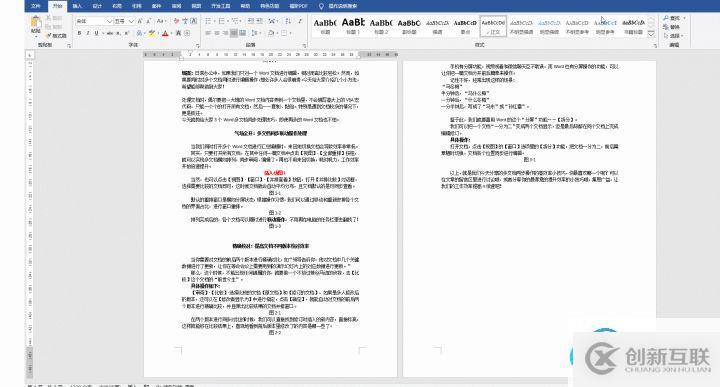Open the font name dropdown
The width and height of the screenshot is (720, 387).
[109, 21]
